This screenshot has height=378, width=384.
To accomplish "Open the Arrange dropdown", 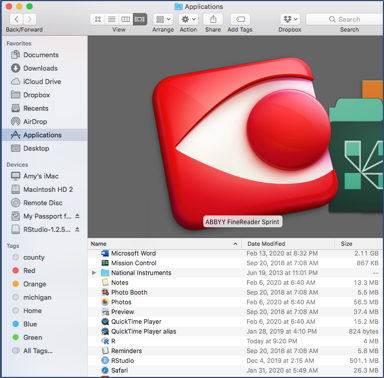I will click(x=163, y=19).
